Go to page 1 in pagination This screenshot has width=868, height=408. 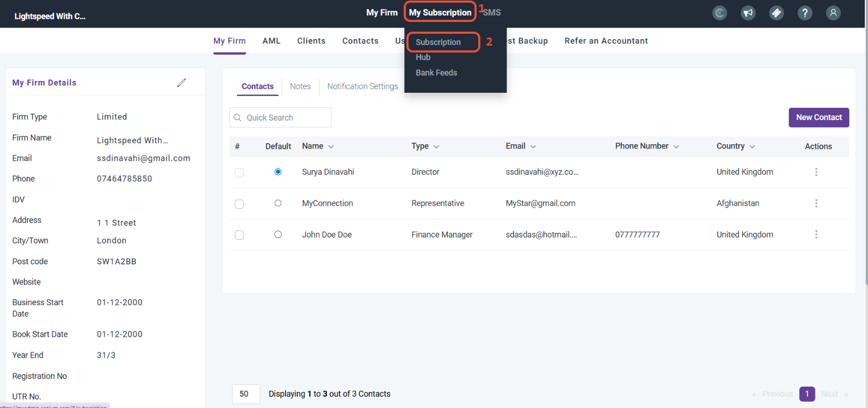807,394
